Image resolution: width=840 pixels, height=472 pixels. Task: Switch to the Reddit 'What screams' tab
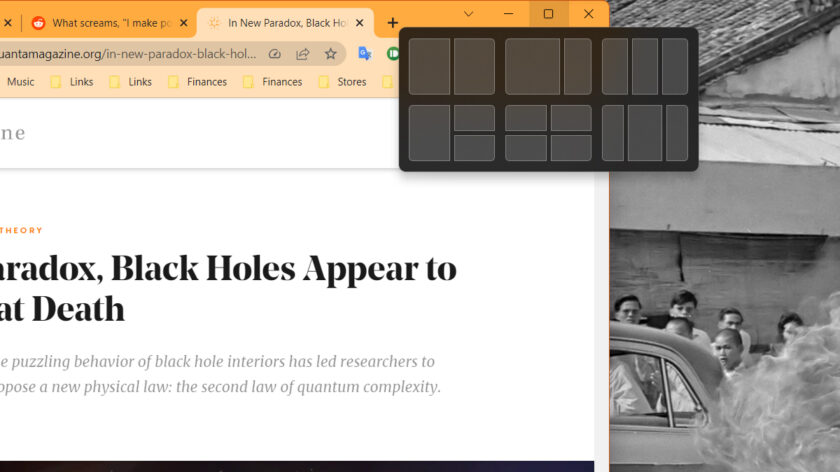(x=108, y=23)
